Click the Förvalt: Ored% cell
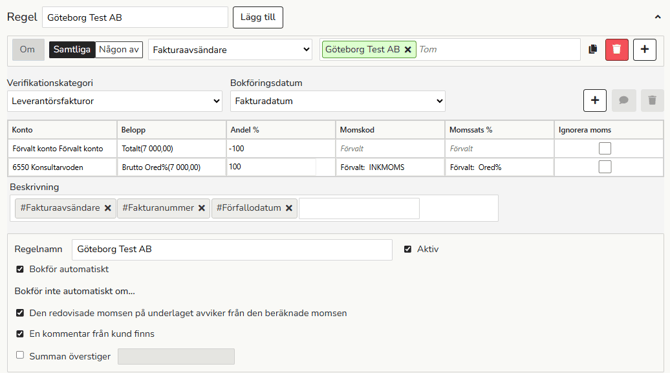The width and height of the screenshot is (670, 373). click(499, 167)
